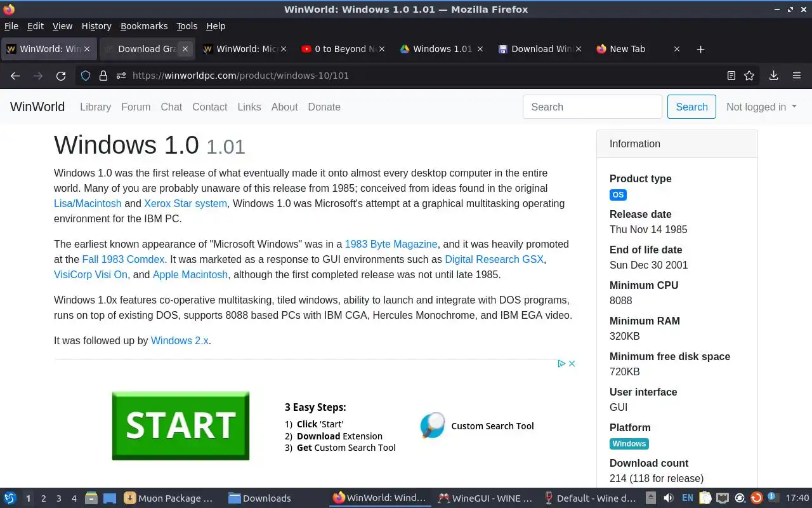812x508 pixels.
Task: Click the network connection tray icon
Action: (x=723, y=498)
